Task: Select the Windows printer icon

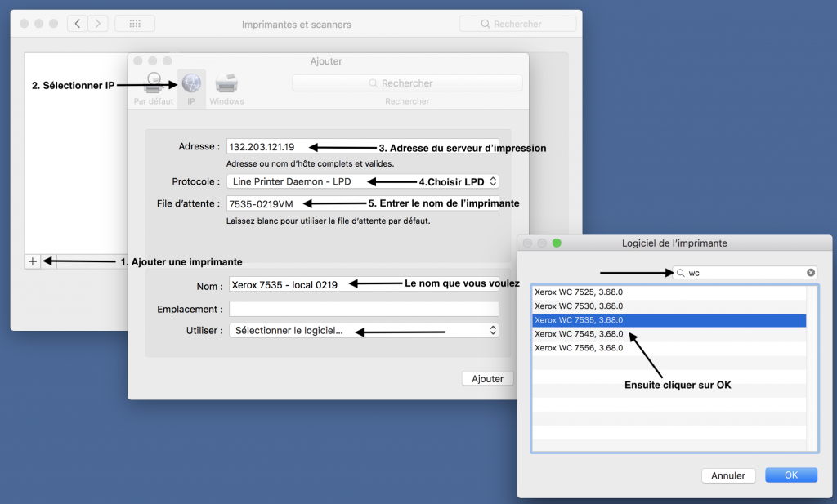Action: pyautogui.click(x=226, y=83)
